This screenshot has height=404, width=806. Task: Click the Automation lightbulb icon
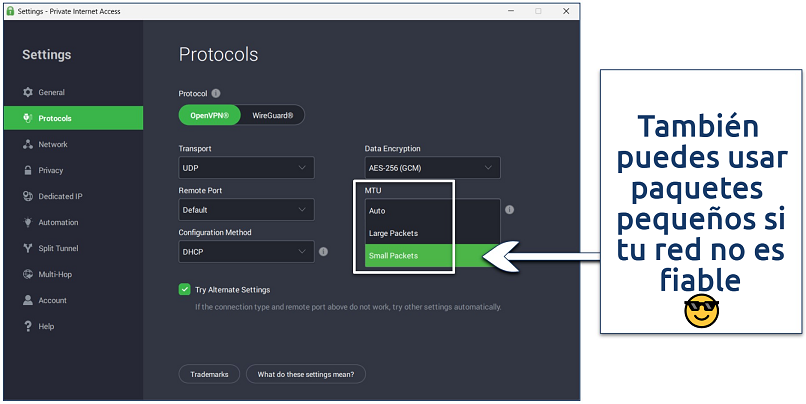click(28, 223)
